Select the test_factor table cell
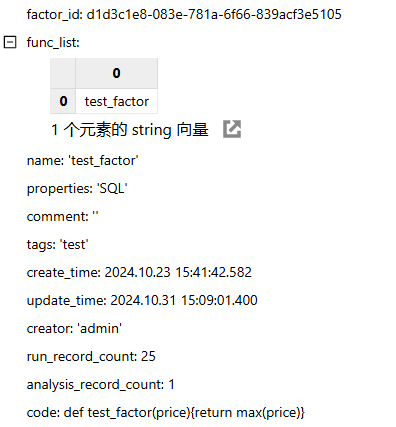This screenshot has width=396, height=427. pos(117,101)
